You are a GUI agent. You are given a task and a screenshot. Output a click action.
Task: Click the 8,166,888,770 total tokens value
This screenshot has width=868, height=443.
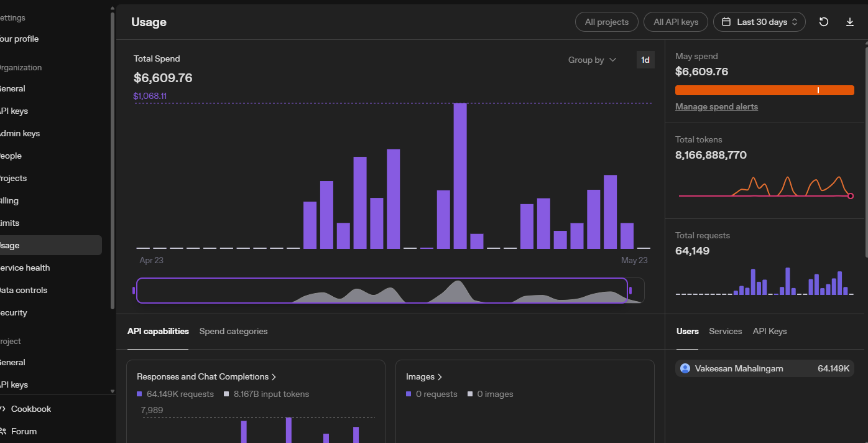coord(711,155)
